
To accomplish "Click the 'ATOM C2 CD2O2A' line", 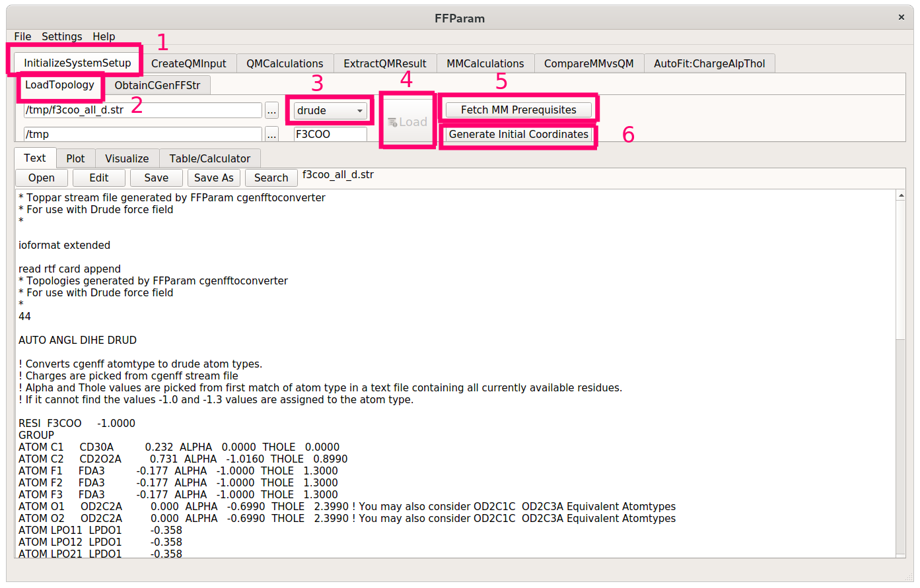I will 183,459.
